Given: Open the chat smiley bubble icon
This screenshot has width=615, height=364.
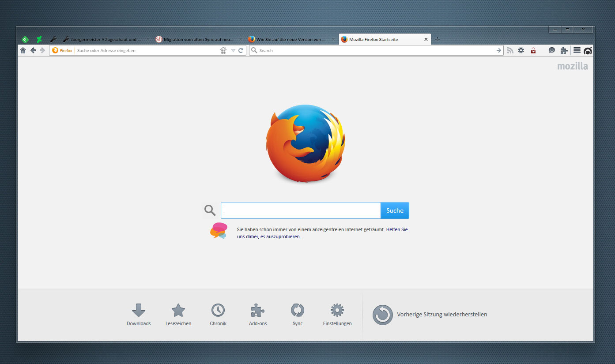Looking at the screenshot, I should (x=551, y=50).
